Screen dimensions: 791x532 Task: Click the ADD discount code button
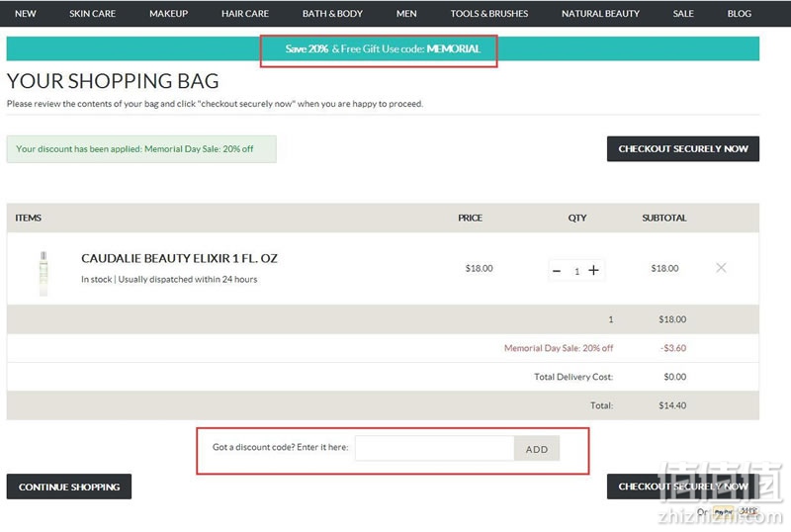click(537, 449)
